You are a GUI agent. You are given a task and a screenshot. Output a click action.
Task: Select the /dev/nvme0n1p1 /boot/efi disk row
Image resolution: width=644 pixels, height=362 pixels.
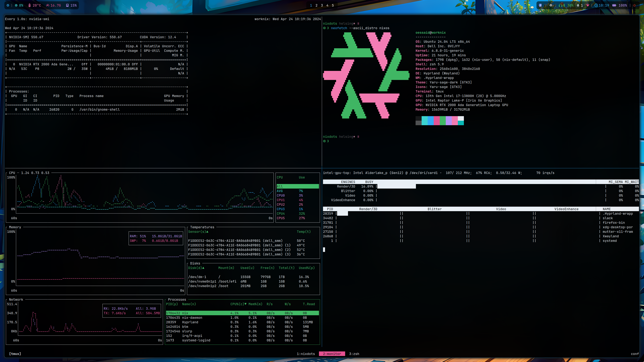coord(253,281)
